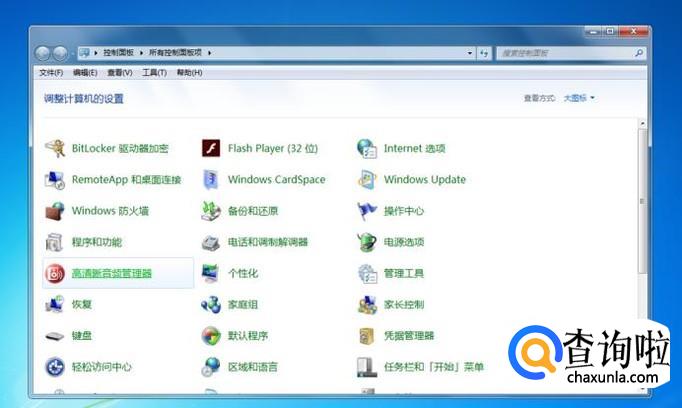Click the 个性化 text link
This screenshot has height=408, width=682.
click(243, 274)
